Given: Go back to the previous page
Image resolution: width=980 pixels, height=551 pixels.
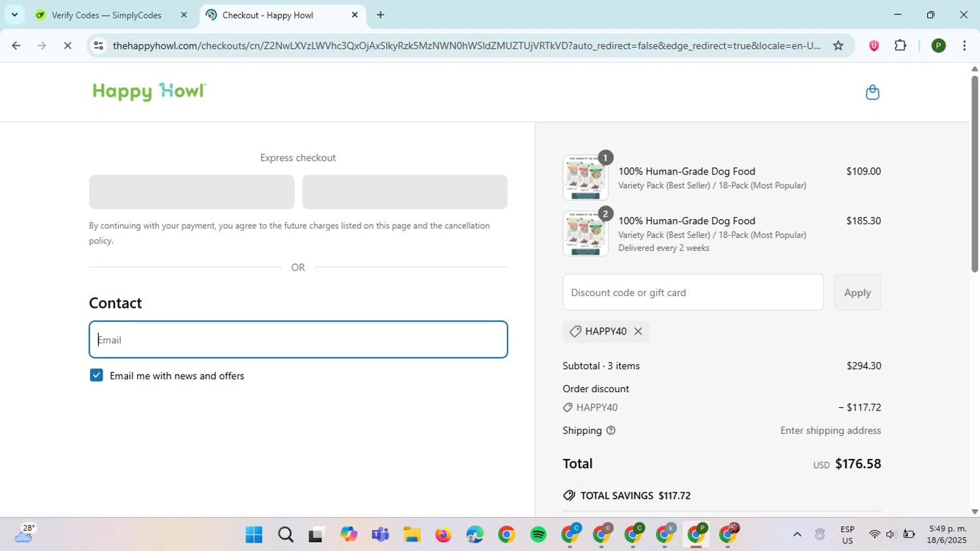Looking at the screenshot, I should (16, 46).
